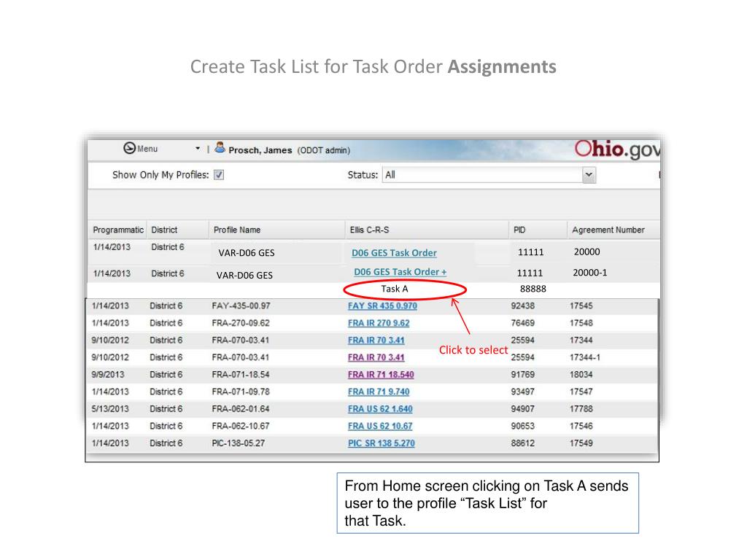Screen dimensions: 747x560
Task: Click agreement number 17546
Action: pos(581,426)
